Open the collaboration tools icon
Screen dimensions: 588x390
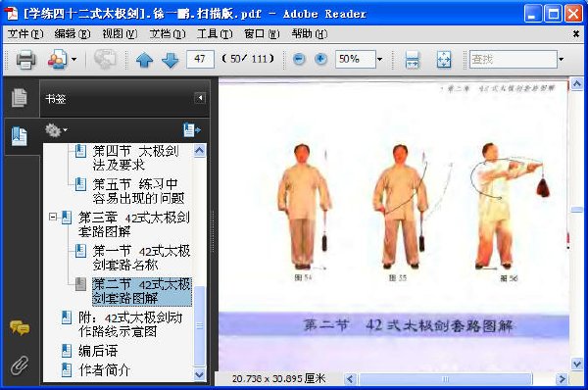point(57,59)
